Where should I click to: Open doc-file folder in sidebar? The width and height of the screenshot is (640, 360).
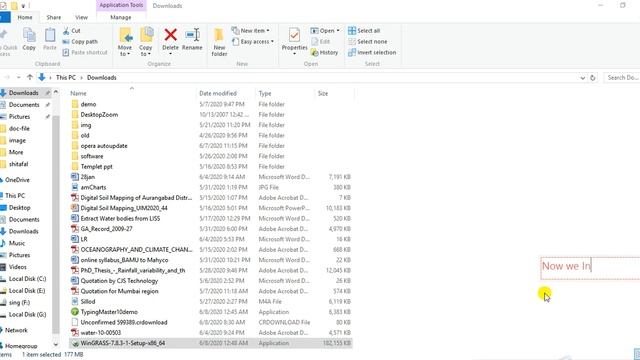[x=19, y=128]
